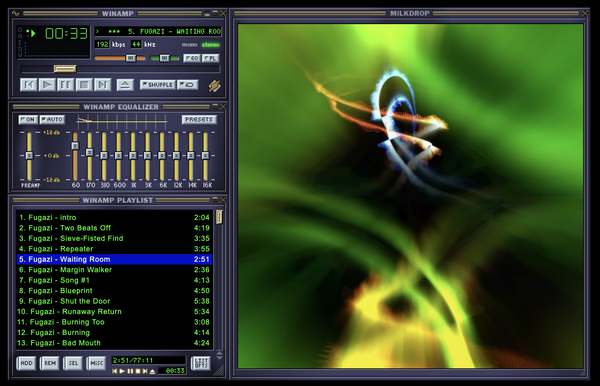Open file using the Eject button
This screenshot has height=386, width=600.
point(125,85)
